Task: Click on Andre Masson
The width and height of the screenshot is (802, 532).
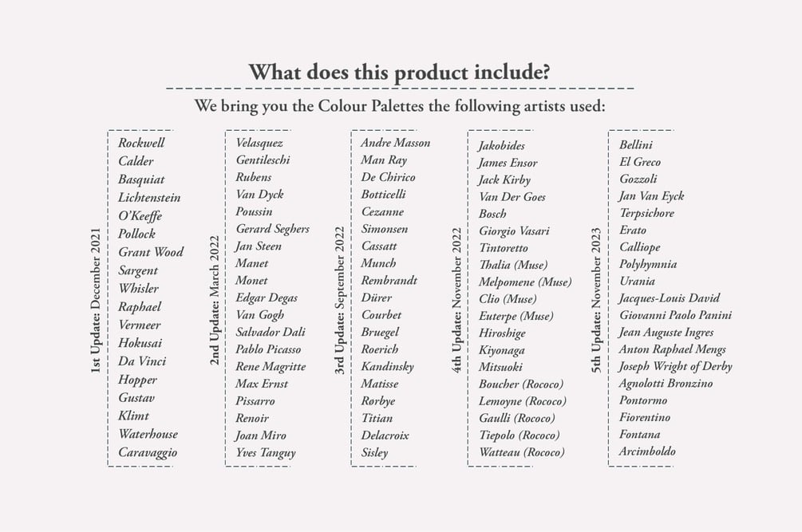Action: 395,143
